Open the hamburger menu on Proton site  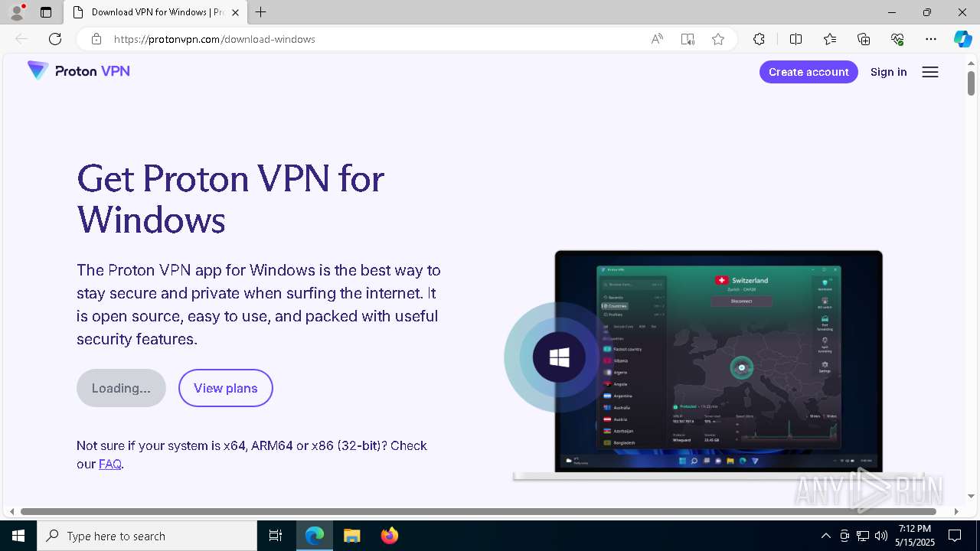pos(930,72)
